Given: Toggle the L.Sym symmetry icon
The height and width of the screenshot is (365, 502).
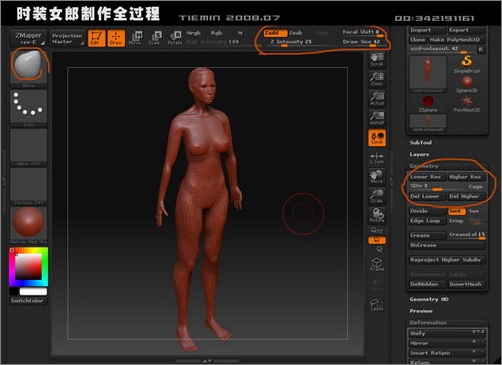Looking at the screenshot, I should (x=377, y=158).
